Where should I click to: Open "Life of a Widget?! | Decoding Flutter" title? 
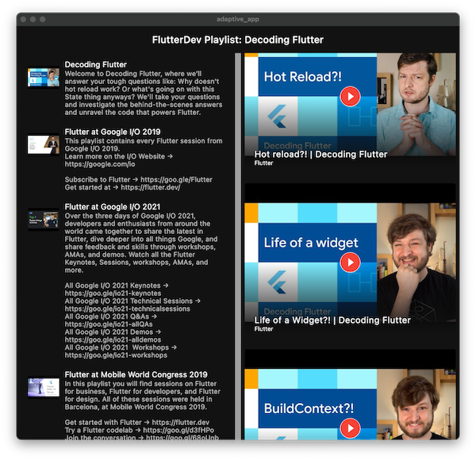332,320
